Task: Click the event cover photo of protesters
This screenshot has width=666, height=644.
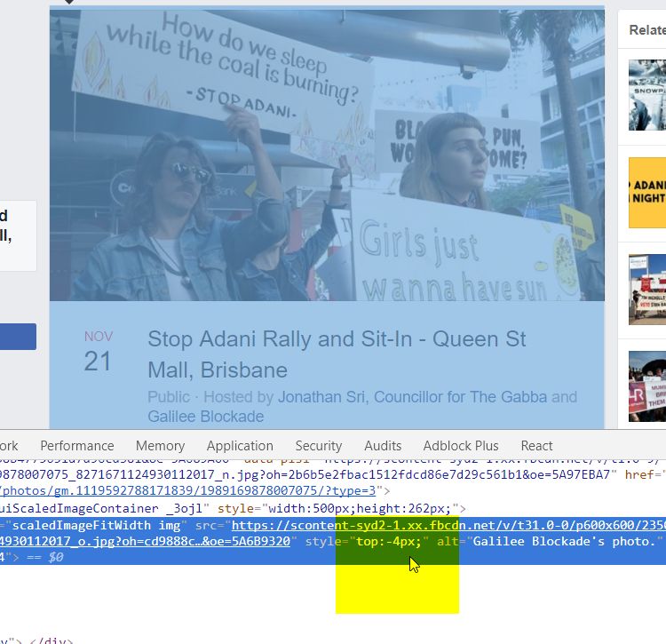Action: click(x=327, y=155)
